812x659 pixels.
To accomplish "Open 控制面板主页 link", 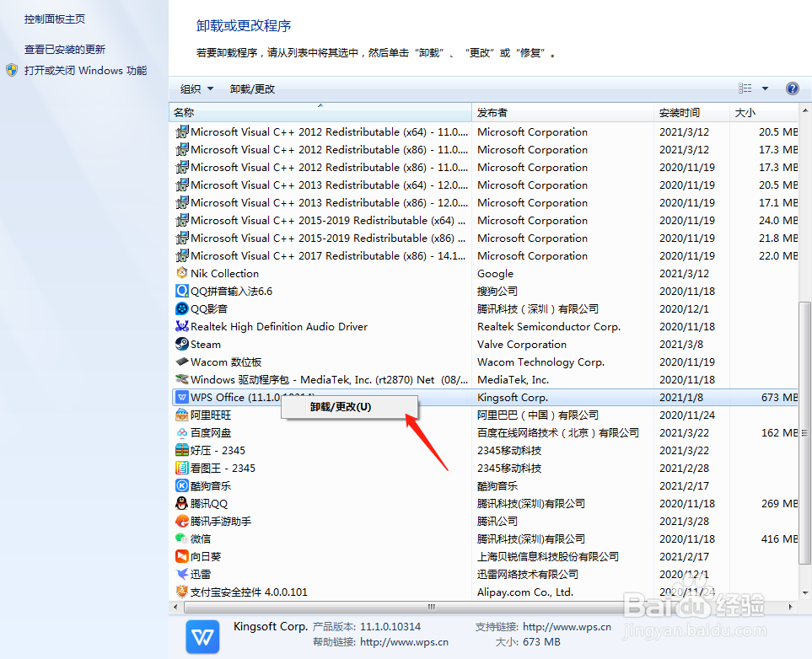I will [54, 19].
